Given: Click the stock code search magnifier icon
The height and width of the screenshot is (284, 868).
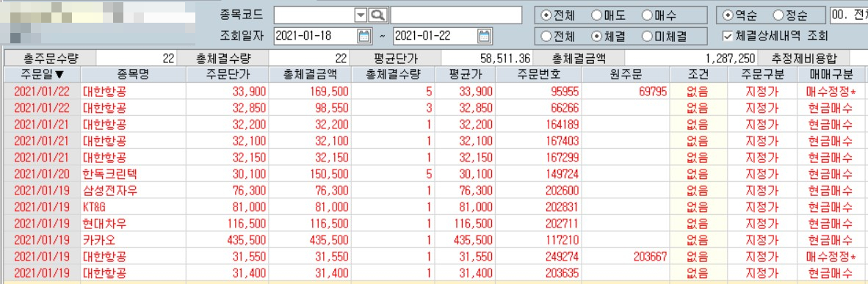Looking at the screenshot, I should (379, 15).
